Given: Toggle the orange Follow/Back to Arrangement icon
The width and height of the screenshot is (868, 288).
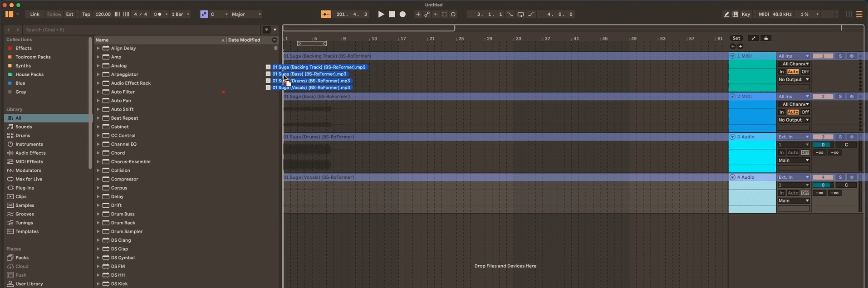Looking at the screenshot, I should [x=326, y=15].
